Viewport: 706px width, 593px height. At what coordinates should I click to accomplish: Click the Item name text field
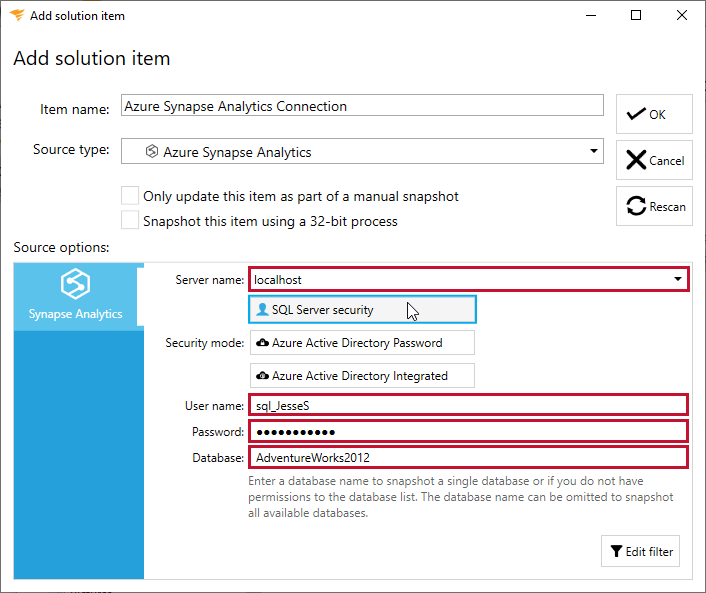[x=362, y=105]
